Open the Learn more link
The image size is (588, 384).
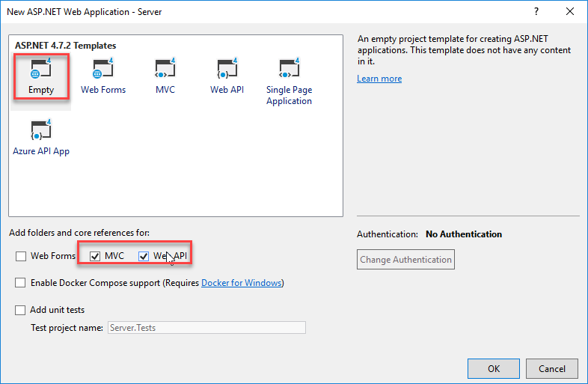coord(379,79)
